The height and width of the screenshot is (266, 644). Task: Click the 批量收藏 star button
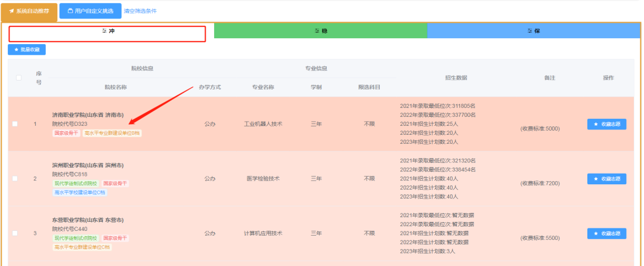click(27, 50)
